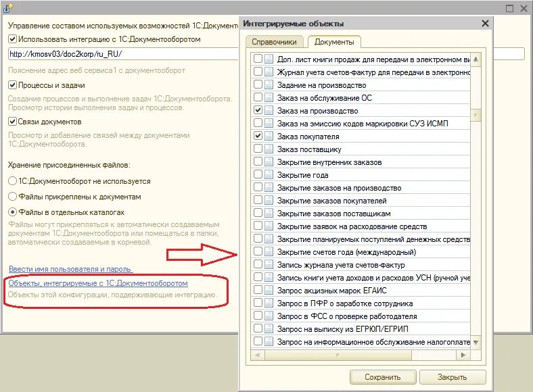Click document icon beside Закрытие внутренних заказов
This screenshot has width=533, height=392.
click(x=269, y=162)
